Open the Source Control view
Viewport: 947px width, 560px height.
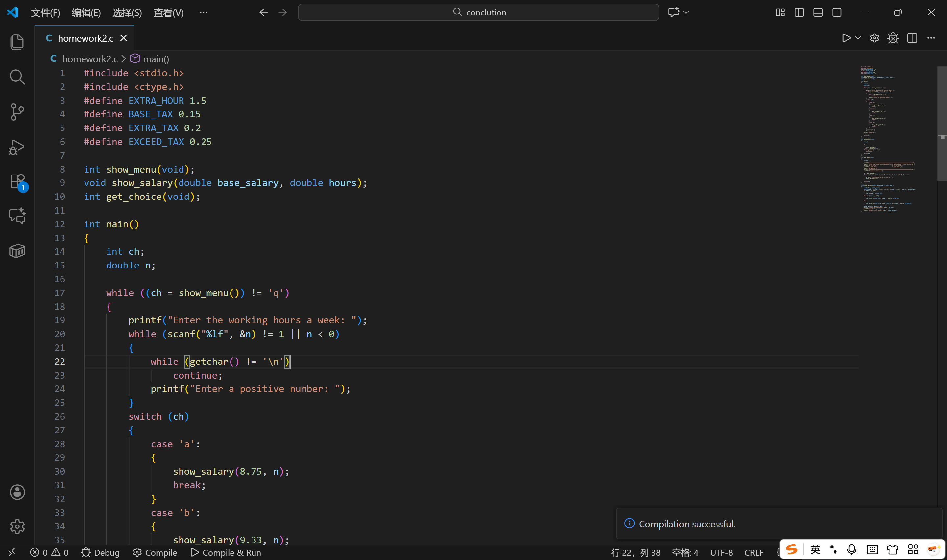pos(17,112)
